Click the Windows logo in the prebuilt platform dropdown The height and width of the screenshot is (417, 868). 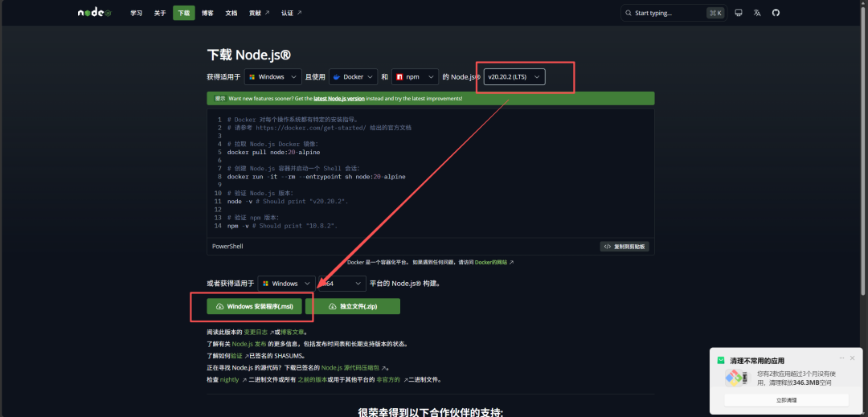[266, 284]
